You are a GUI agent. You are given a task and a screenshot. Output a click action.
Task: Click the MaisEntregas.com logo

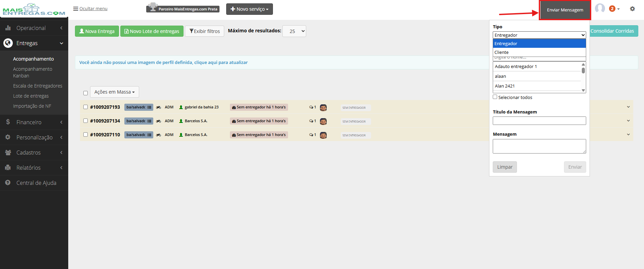tap(34, 9)
